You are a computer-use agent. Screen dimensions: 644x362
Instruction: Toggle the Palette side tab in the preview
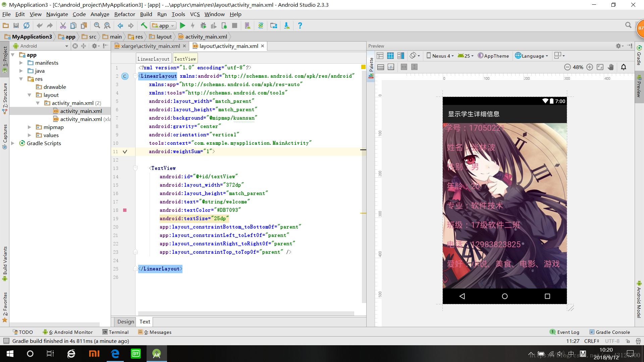(371, 68)
